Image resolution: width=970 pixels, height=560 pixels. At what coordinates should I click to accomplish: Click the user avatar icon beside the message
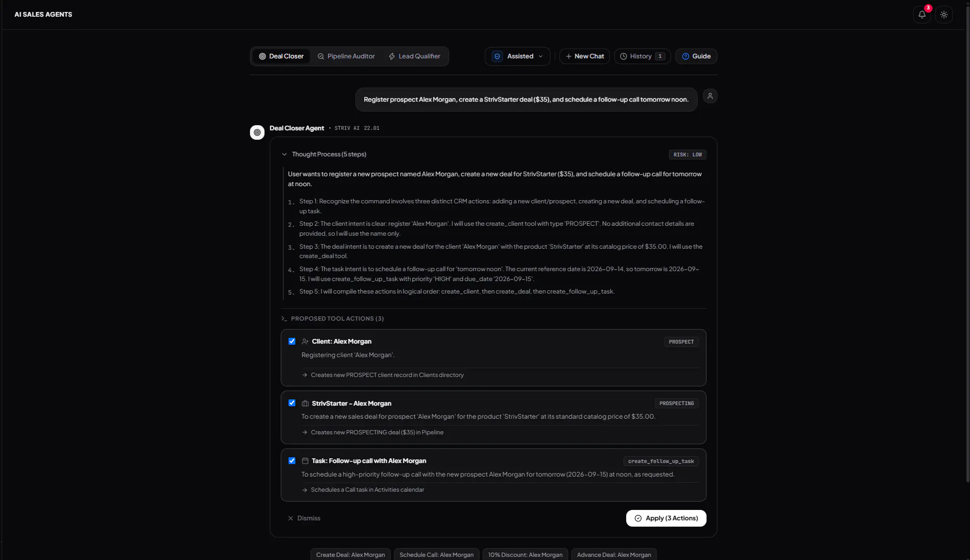click(x=710, y=96)
